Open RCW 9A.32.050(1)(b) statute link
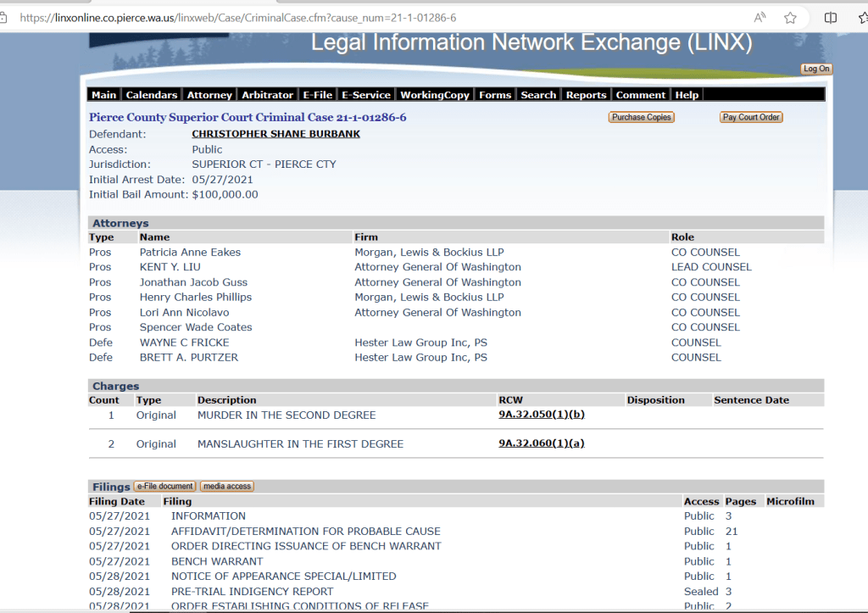Viewport: 868px width, 613px height. [541, 415]
